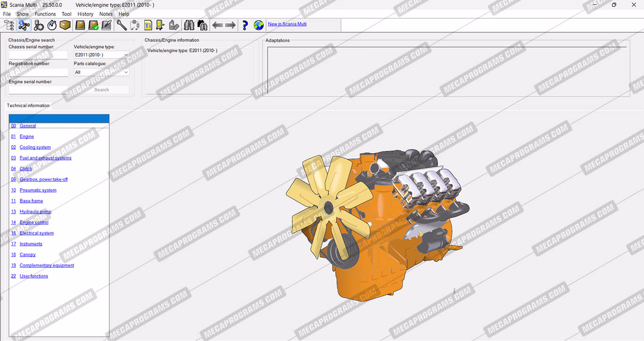This screenshot has height=341, width=644.
Task: Open the Functions menu
Action: [x=45, y=14]
